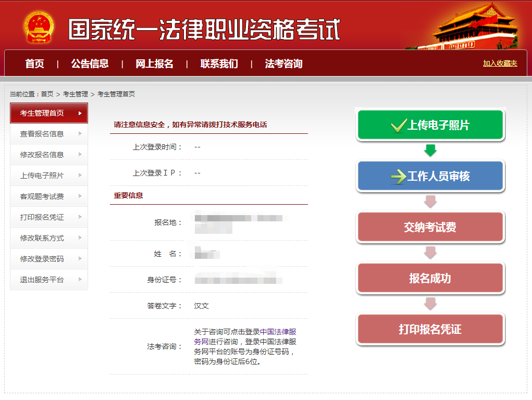Screen dimensions: 532x400
Task: Click the Tiananmen image in the banner
Action: tap(474, 26)
